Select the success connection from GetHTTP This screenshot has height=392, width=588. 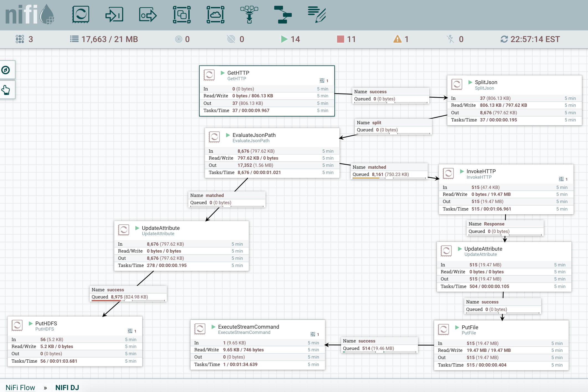(x=391, y=95)
